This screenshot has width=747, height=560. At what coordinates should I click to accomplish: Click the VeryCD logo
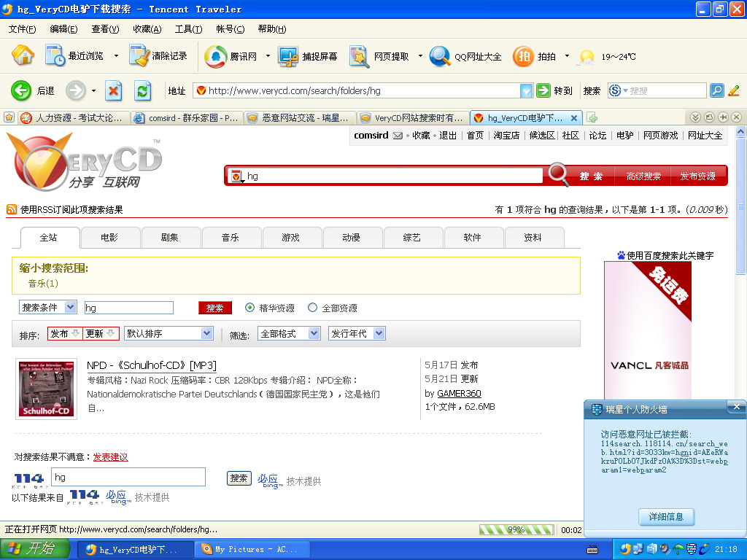[84, 162]
